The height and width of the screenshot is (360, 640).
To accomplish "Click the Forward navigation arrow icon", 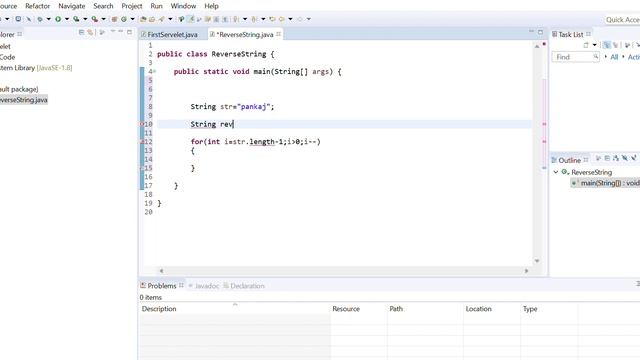I will 300,19.
